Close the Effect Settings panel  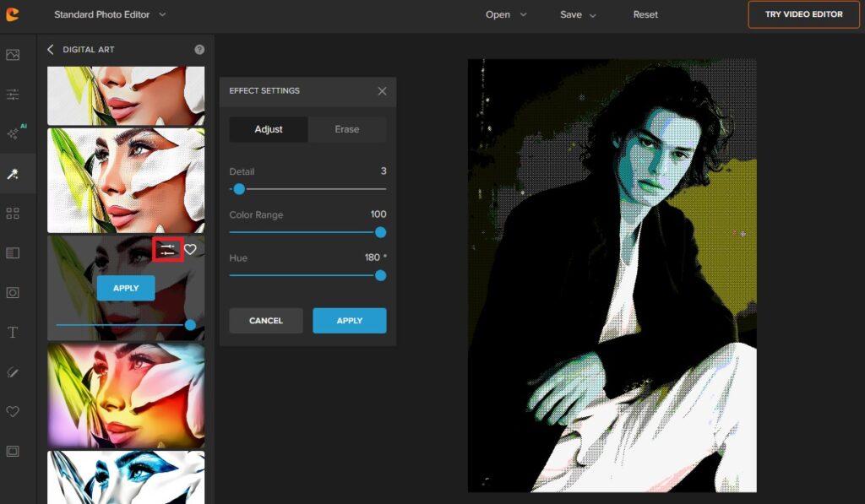(383, 91)
